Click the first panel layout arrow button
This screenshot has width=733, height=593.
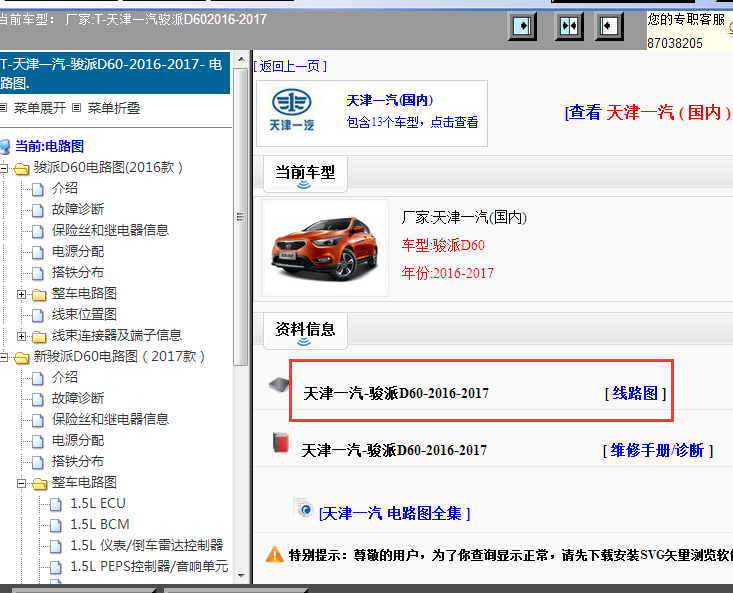click(x=522, y=26)
